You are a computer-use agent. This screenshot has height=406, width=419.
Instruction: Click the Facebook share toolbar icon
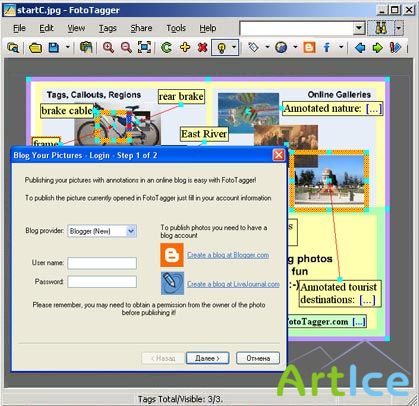coord(327,48)
